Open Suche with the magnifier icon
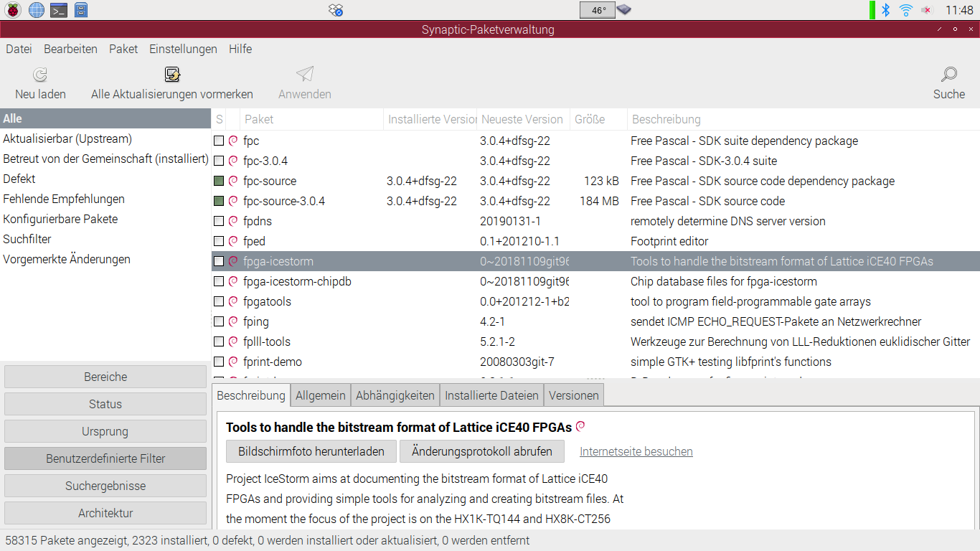The image size is (980, 551). pos(949,75)
